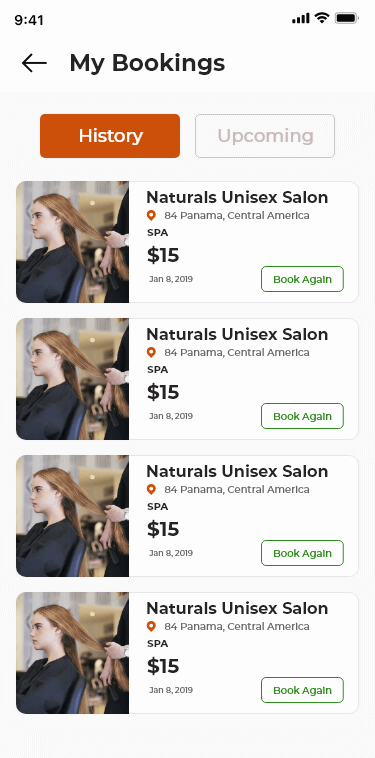This screenshot has width=375, height=758.
Task: Tap the battery status icon
Action: click(346, 18)
